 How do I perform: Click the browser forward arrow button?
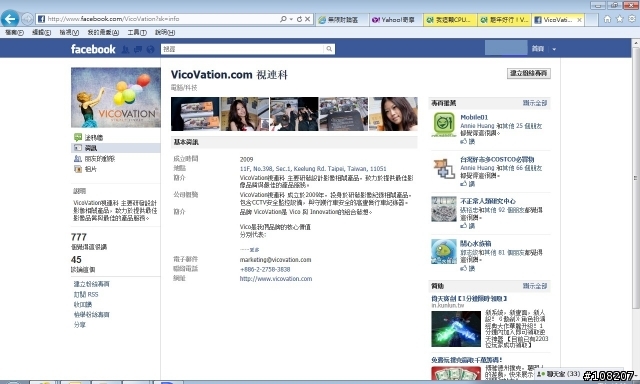tap(27, 19)
